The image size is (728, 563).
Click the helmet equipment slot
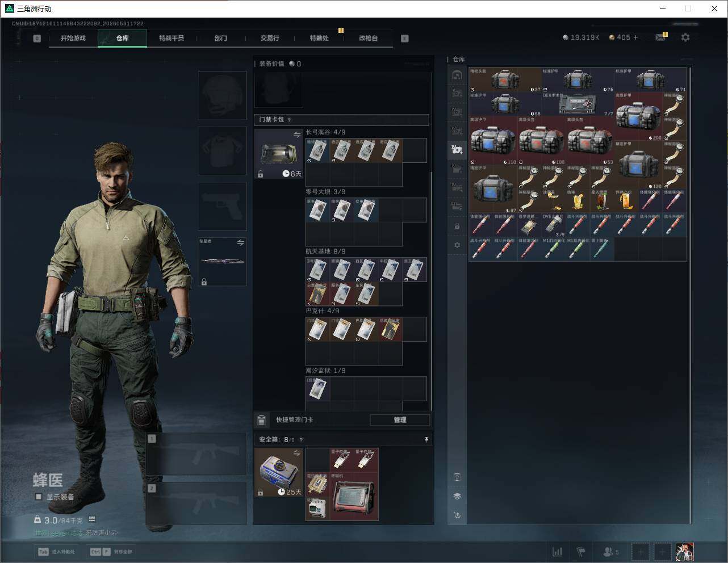pos(222,95)
